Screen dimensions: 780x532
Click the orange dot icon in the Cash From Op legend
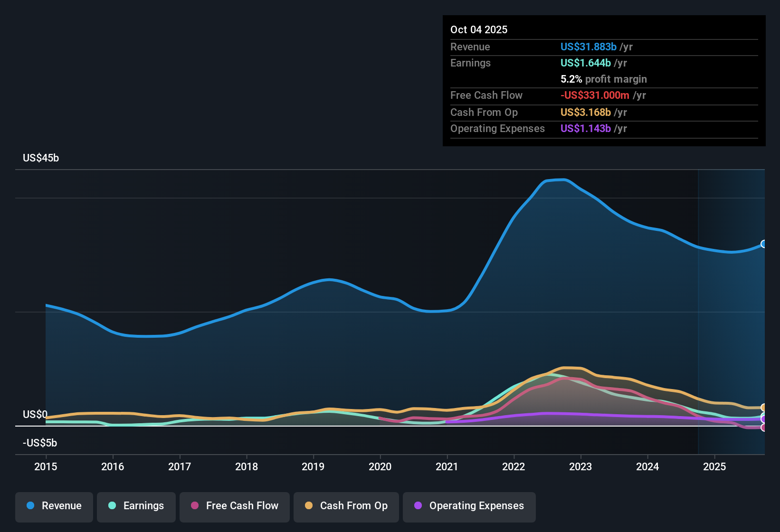point(308,506)
